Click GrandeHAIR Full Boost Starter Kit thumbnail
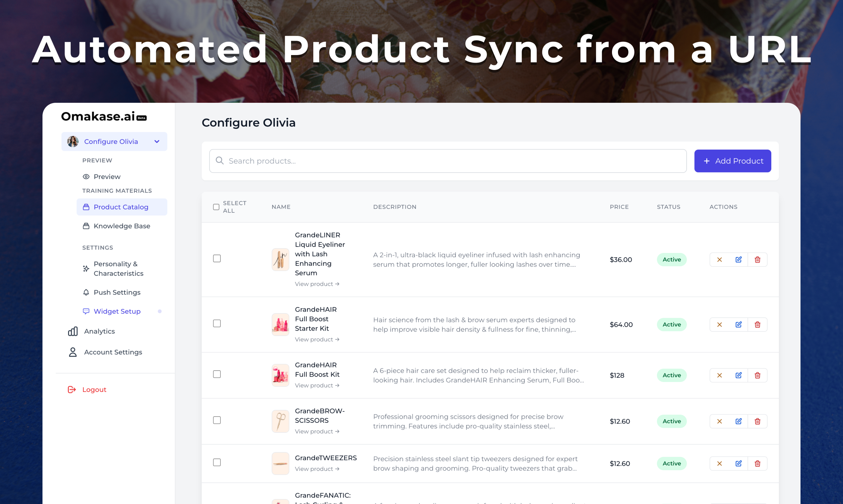 [280, 324]
